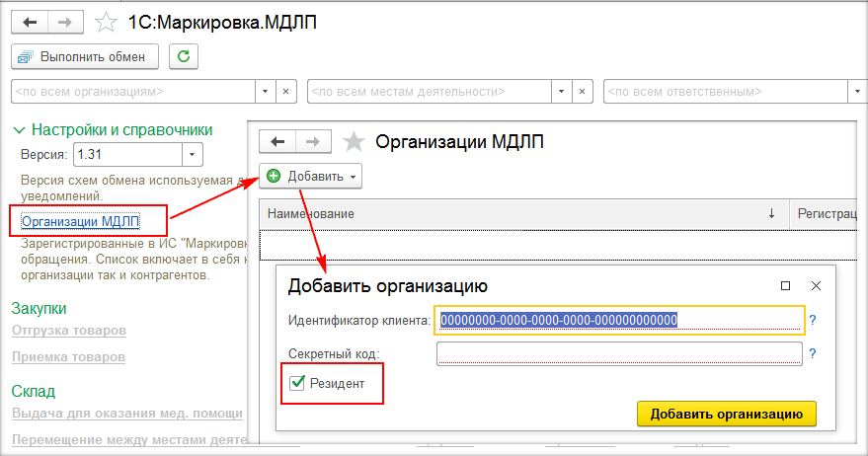Open Приемка товаров link

point(69,357)
